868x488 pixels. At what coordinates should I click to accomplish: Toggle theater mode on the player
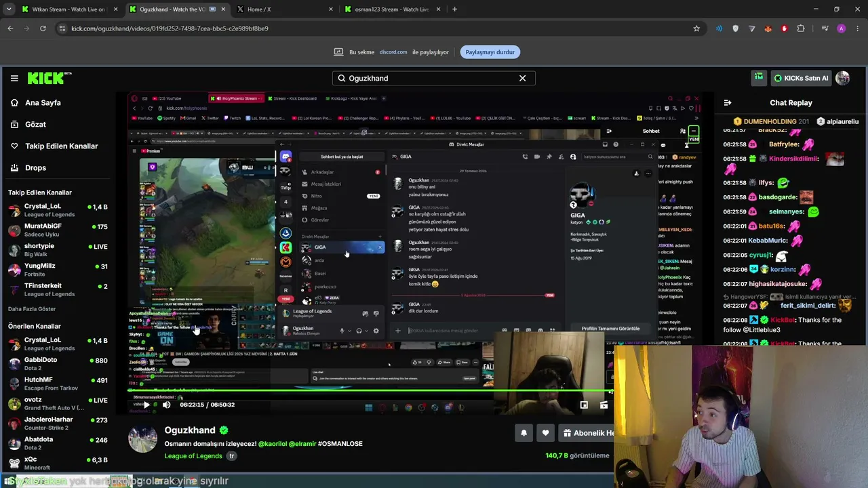[x=604, y=405]
